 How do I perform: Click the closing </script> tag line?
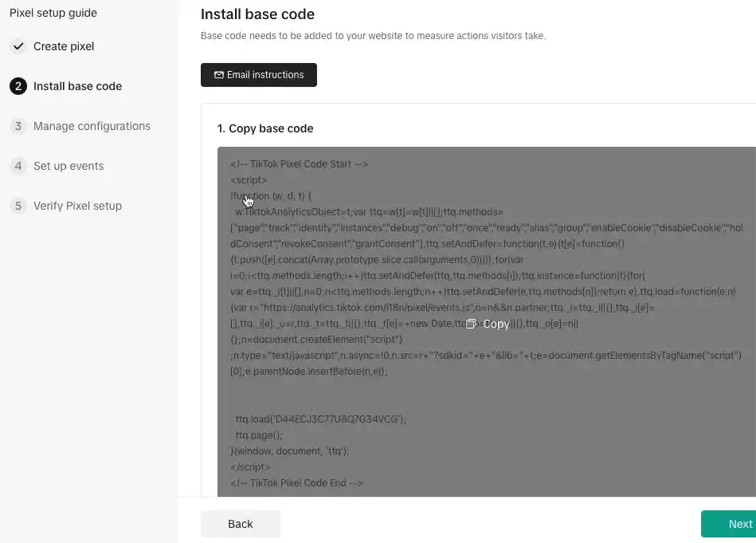250,466
